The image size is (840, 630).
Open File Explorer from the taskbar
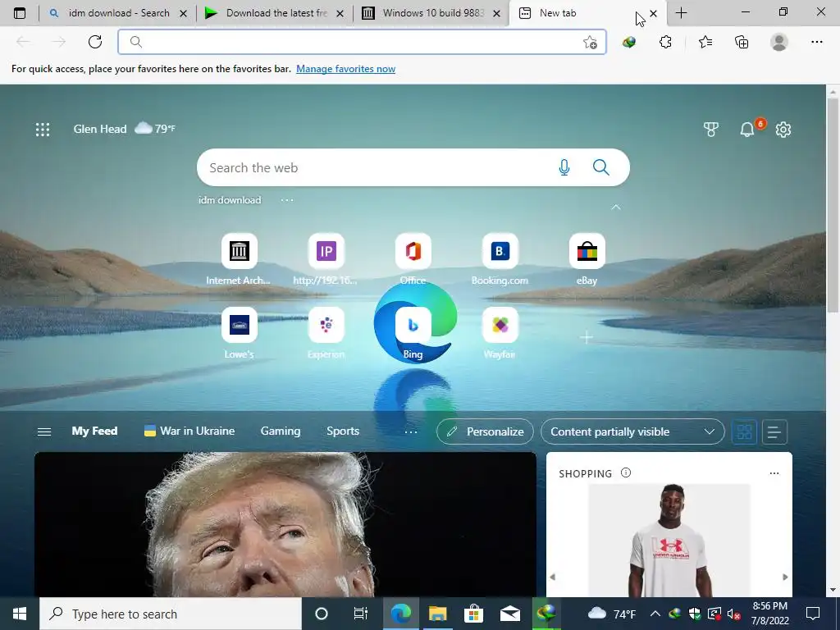pyautogui.click(x=438, y=614)
